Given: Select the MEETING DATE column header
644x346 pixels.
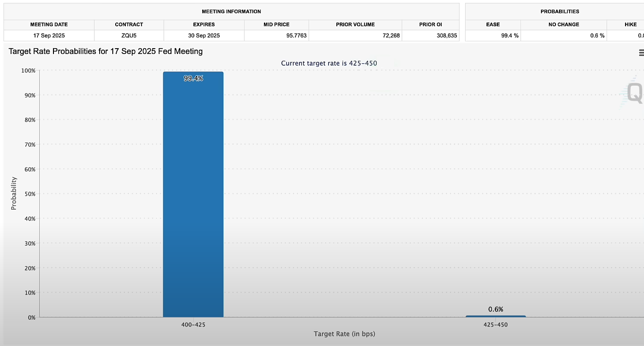Looking at the screenshot, I should 49,24.
